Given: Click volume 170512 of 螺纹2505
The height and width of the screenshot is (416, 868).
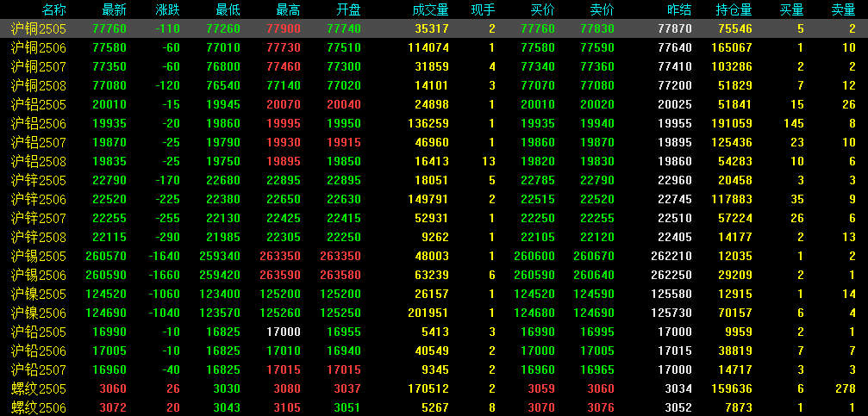Looking at the screenshot, I should click(428, 389).
